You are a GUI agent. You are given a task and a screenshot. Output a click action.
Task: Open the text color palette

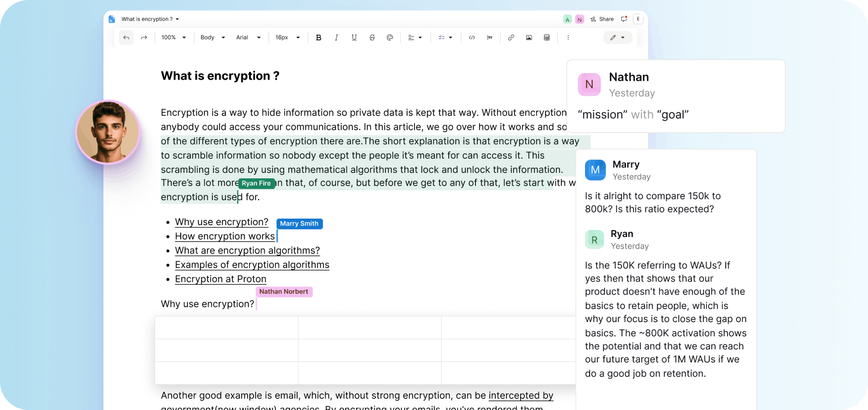(390, 37)
